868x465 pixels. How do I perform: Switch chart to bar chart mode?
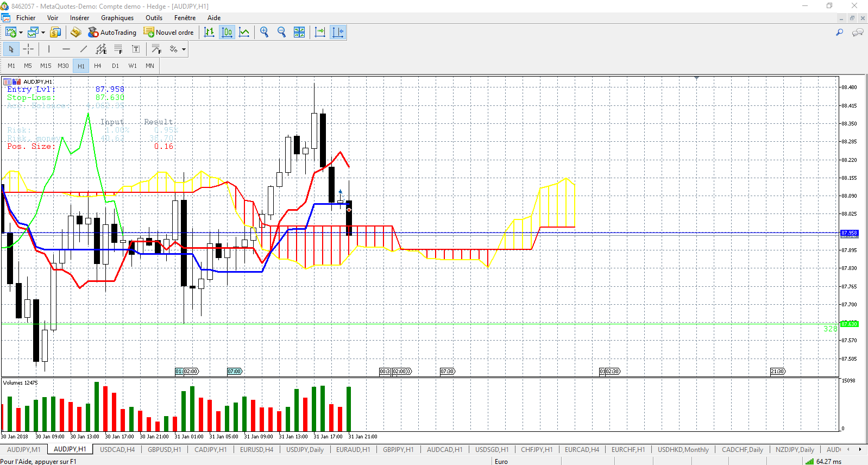209,33
